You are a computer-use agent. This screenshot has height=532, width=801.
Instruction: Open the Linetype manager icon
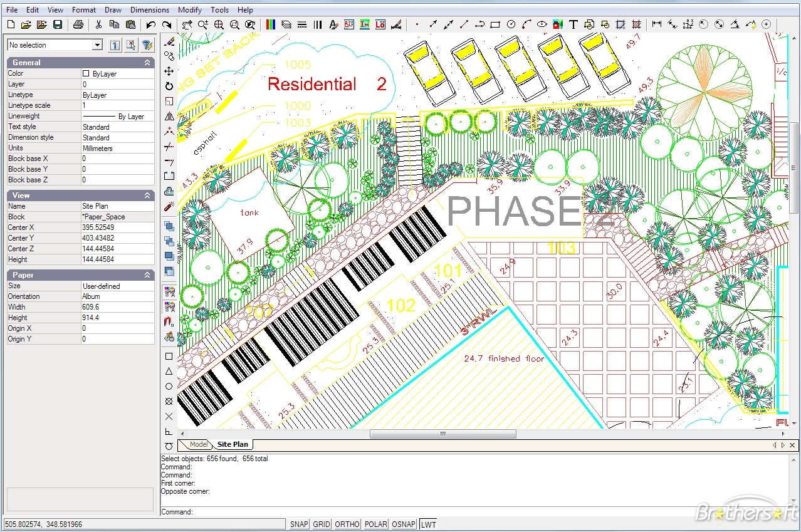point(302,24)
